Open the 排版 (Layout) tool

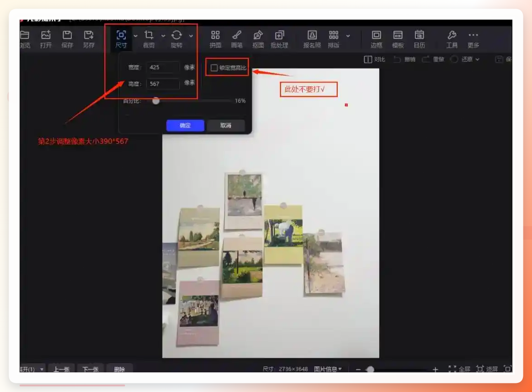pos(334,39)
